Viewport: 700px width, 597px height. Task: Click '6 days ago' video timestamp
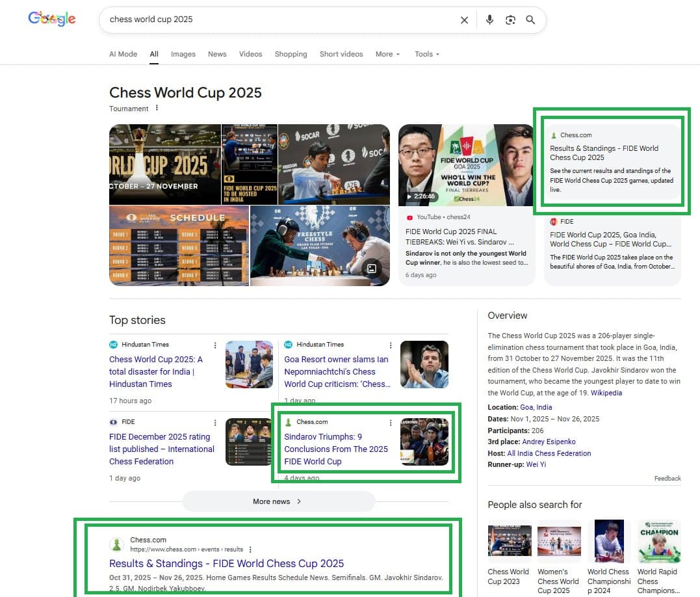click(421, 275)
